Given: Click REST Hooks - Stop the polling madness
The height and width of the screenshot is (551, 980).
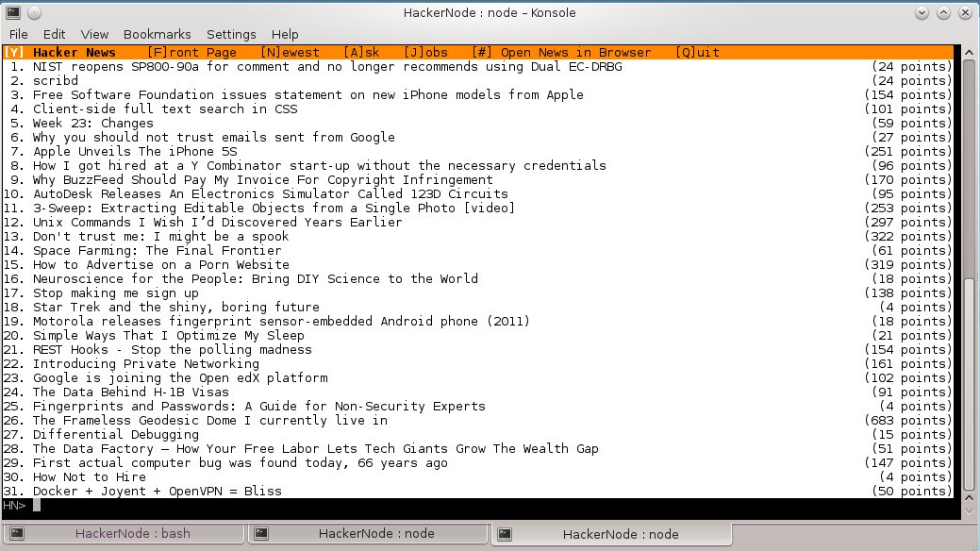Looking at the screenshot, I should click(x=173, y=350).
